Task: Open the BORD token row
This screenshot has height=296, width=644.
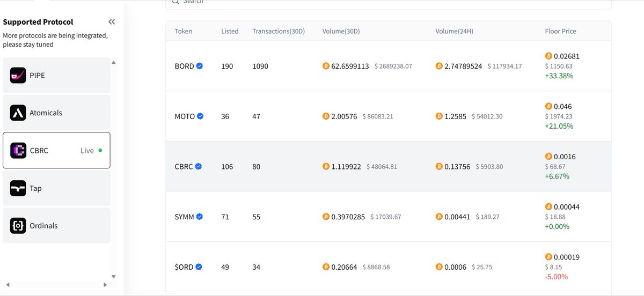Action: (x=389, y=66)
